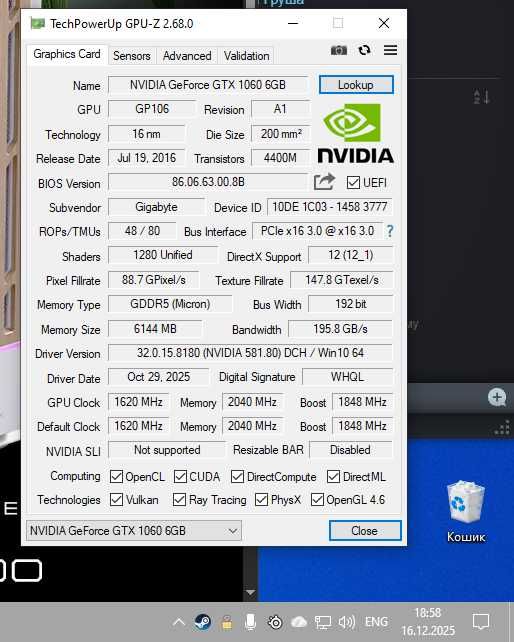Click the Transistors value 4400M

(280, 158)
